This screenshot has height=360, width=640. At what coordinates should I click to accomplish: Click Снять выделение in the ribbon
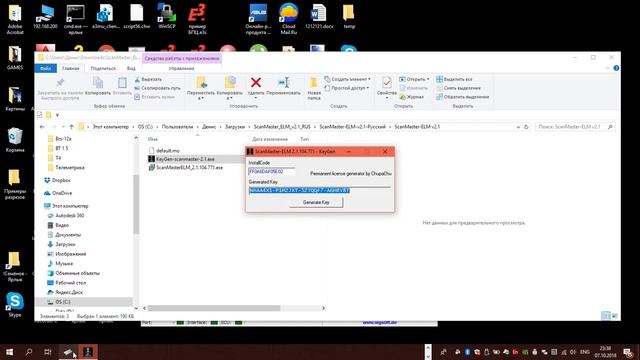tap(458, 88)
